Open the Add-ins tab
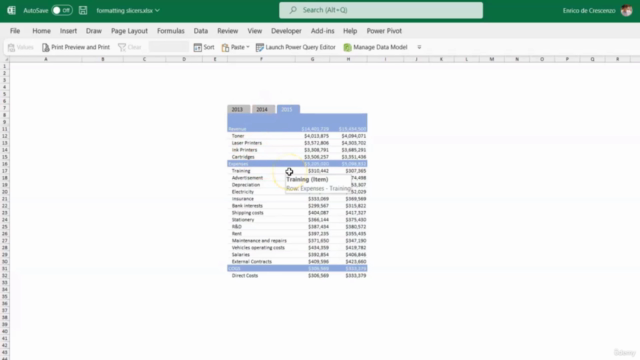This screenshot has width=640, height=360. tap(322, 31)
